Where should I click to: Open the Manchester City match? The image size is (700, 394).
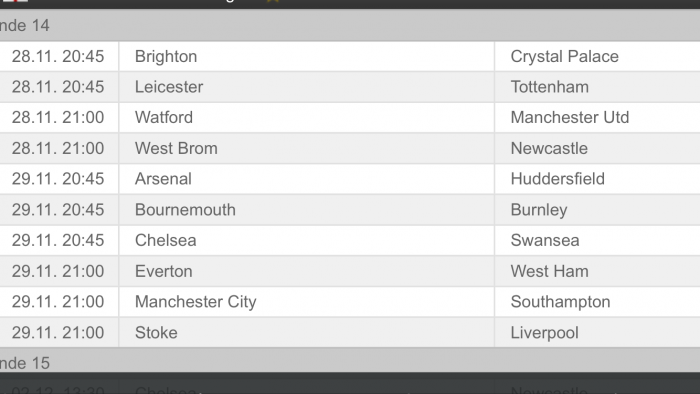[x=350, y=302]
